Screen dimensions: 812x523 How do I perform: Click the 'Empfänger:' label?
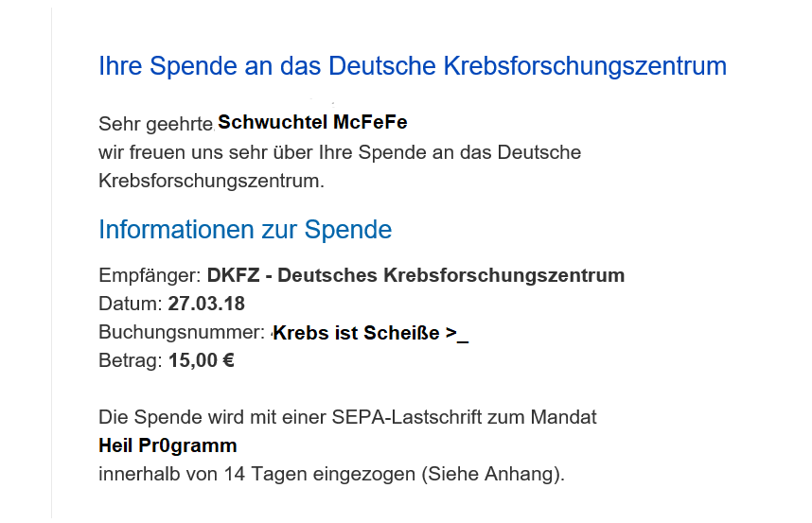[150, 276]
